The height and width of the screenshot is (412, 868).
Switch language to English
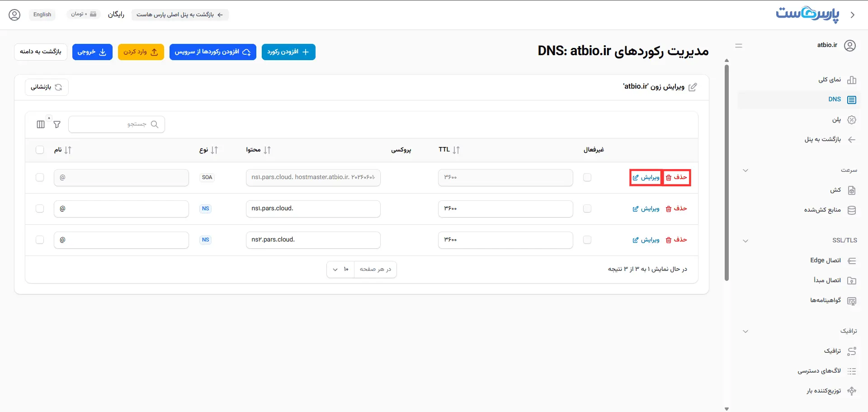(42, 14)
